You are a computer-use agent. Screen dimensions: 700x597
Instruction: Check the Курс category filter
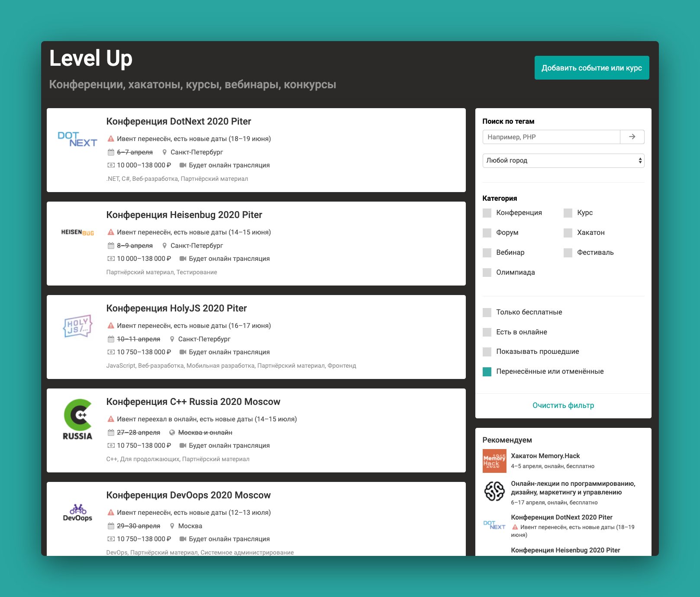568,213
